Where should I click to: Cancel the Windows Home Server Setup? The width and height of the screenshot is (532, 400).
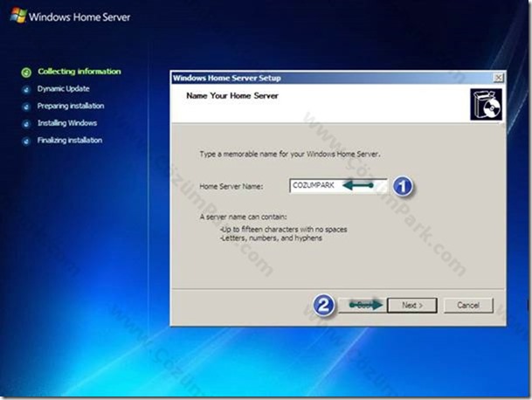click(468, 306)
